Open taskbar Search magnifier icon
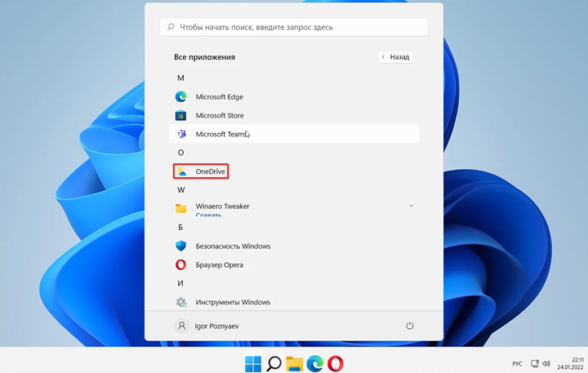Viewport: 588px width, 373px height. 274,363
